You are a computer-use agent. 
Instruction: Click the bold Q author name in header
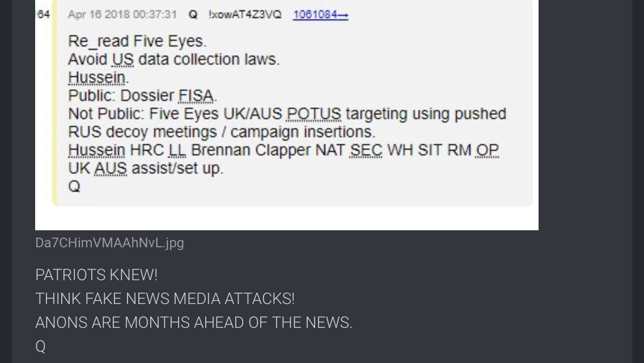click(x=193, y=15)
